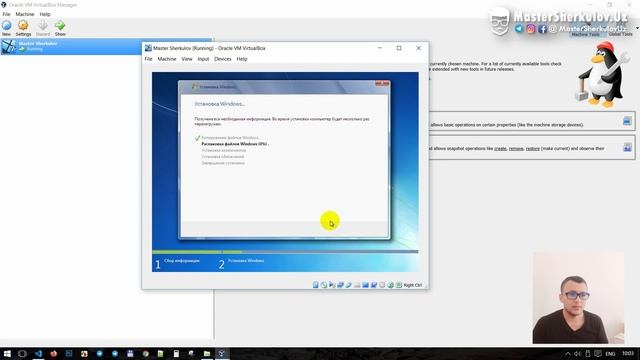Click the volume speaker tray icon
Screen dimensions: 640x360
coord(577,353)
